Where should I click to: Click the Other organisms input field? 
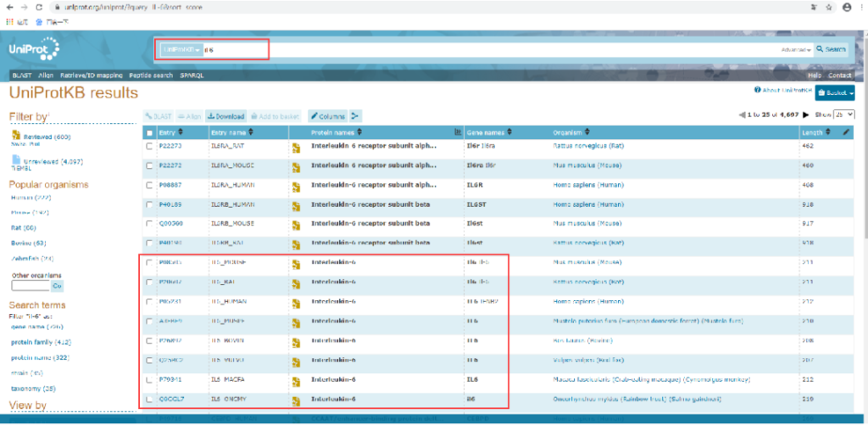(x=30, y=286)
